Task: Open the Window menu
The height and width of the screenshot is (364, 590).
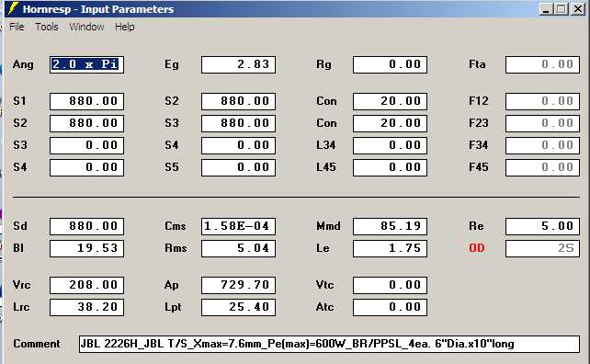Action: (x=86, y=27)
